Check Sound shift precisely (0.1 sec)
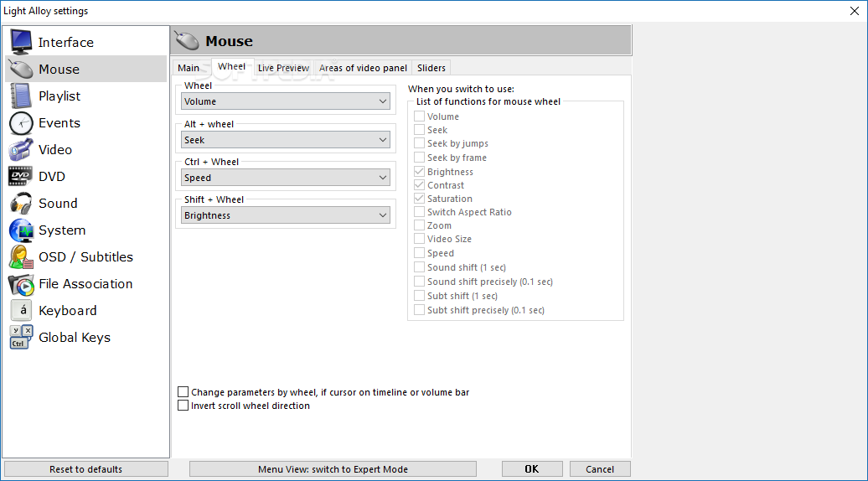Viewport: 868px width, 481px height. tap(419, 282)
